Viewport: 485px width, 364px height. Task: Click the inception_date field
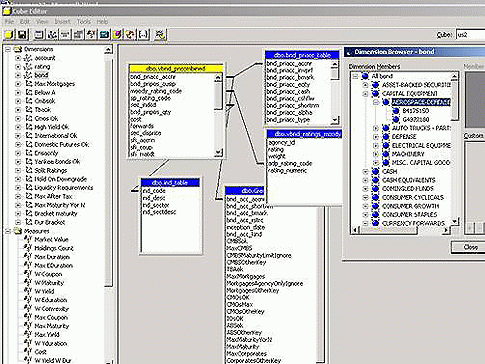(246, 227)
